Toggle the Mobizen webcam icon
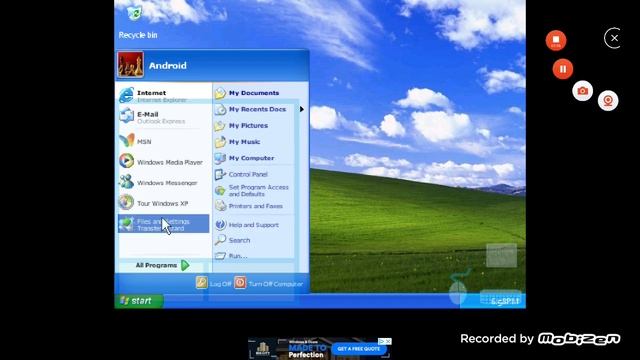This screenshot has width=640, height=360. click(608, 100)
